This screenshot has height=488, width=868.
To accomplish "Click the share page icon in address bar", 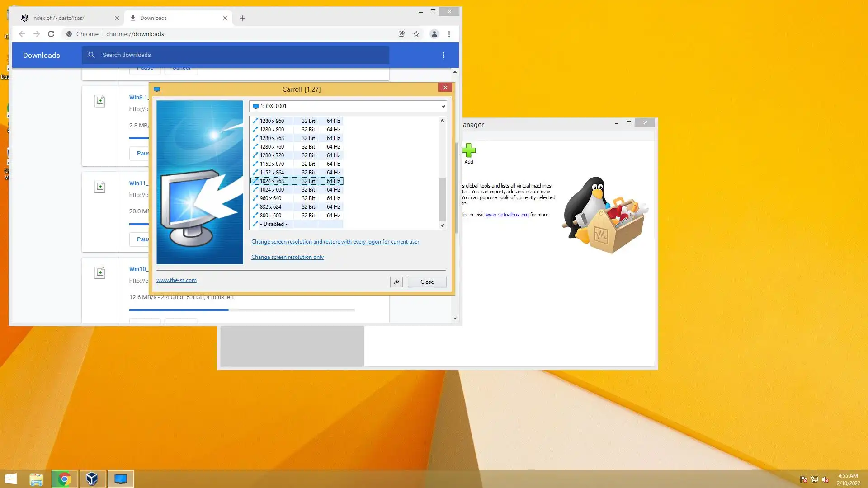I will (x=401, y=34).
